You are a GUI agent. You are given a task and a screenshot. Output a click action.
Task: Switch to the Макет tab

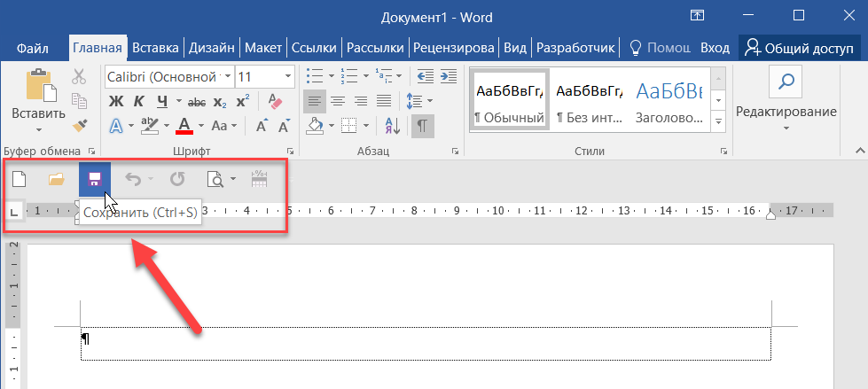pyautogui.click(x=263, y=48)
